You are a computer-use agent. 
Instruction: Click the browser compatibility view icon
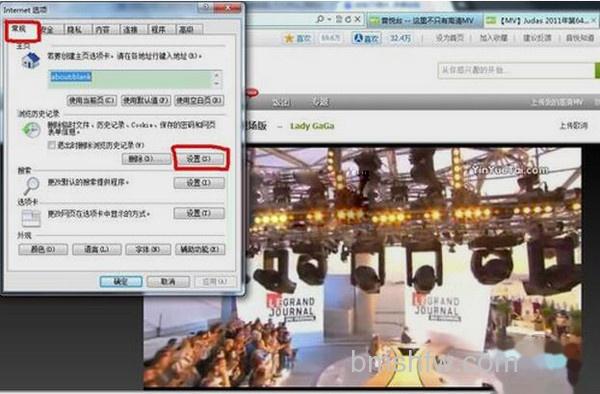click(x=339, y=19)
